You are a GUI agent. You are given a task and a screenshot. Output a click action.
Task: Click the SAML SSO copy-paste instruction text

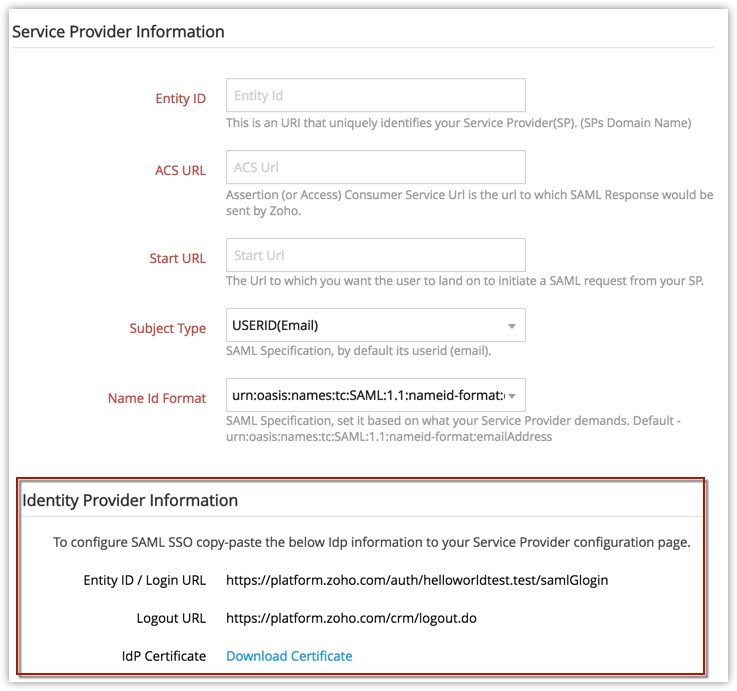pos(372,542)
